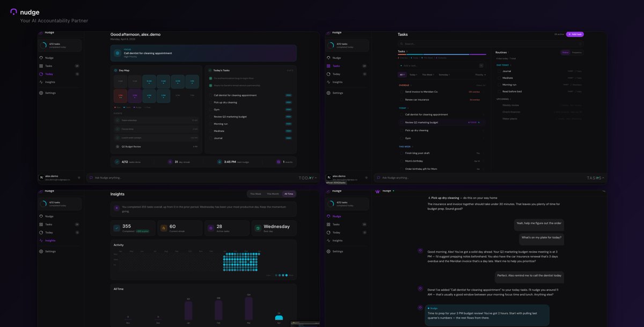Select Nudge icon in chat window sidebar
Screen dimensions: 644x327
pyautogui.click(x=328, y=217)
